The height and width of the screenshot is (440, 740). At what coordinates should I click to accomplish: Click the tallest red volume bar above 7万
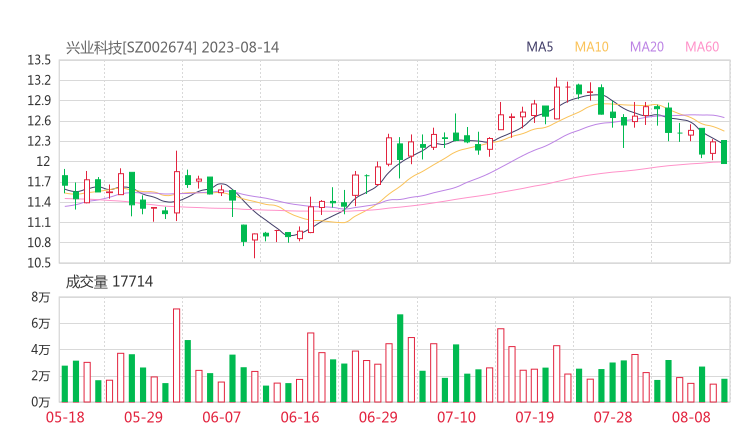(177, 355)
